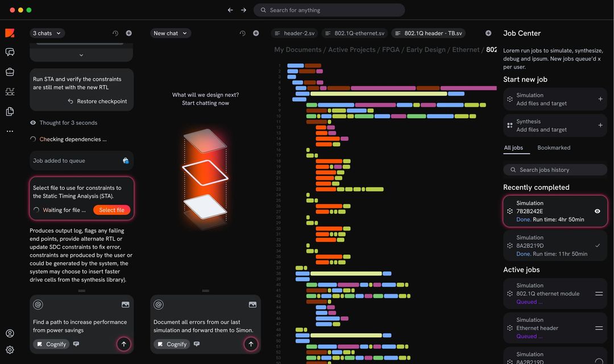The height and width of the screenshot is (364, 614).
Task: Toggle checkmark on Simulation 8A2B219D job
Action: (598, 245)
